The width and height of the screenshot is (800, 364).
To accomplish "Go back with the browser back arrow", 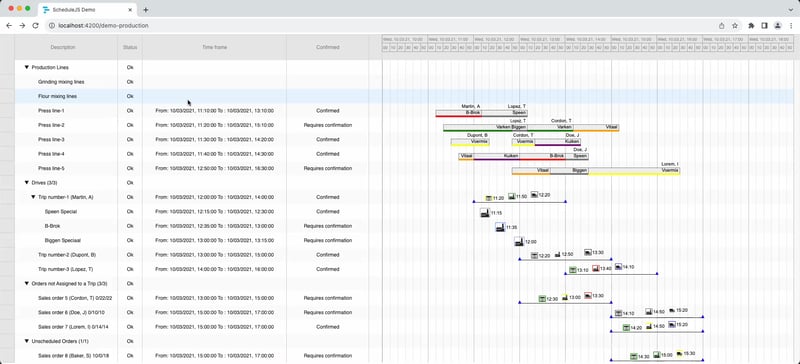I will coord(9,26).
